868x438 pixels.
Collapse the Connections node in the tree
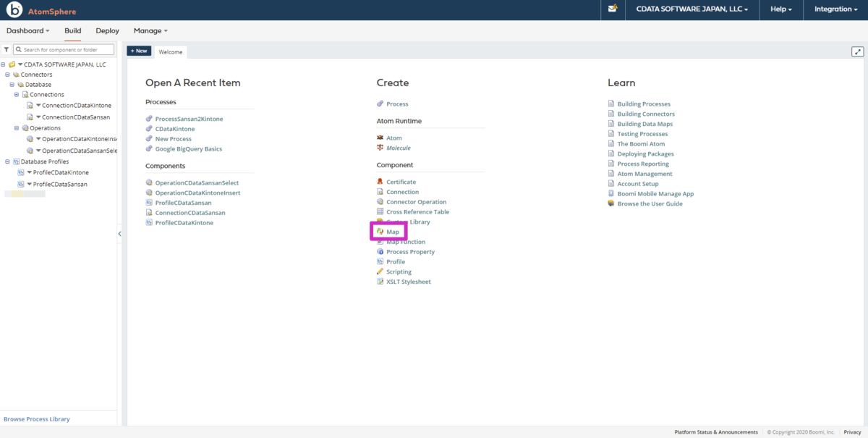[16, 95]
